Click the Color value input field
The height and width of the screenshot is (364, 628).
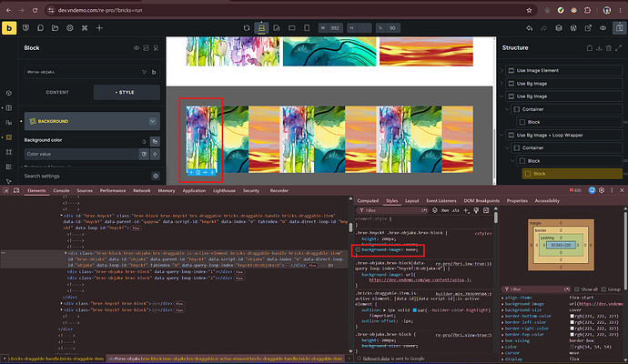(x=81, y=154)
